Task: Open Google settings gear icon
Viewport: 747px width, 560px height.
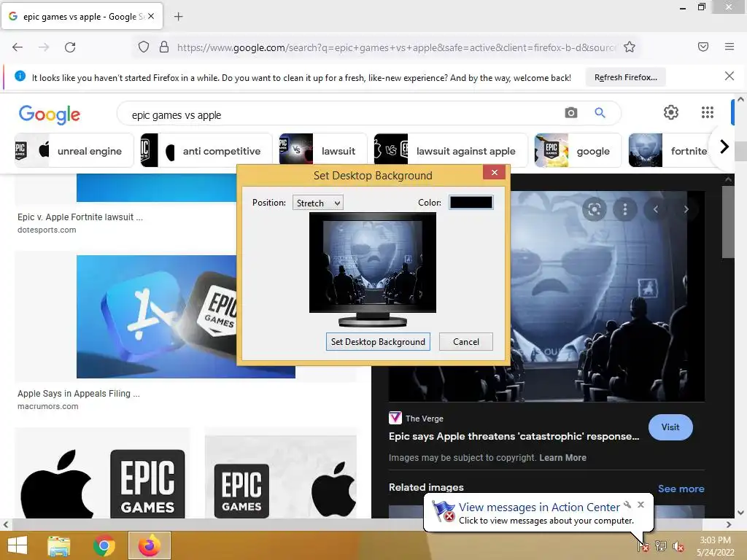Action: (671, 112)
